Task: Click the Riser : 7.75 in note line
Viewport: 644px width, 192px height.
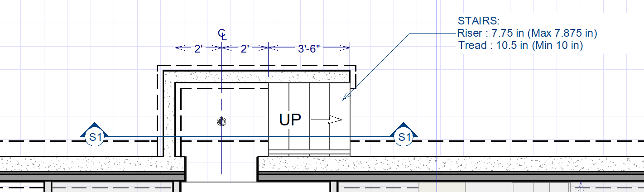Action: click(527, 33)
